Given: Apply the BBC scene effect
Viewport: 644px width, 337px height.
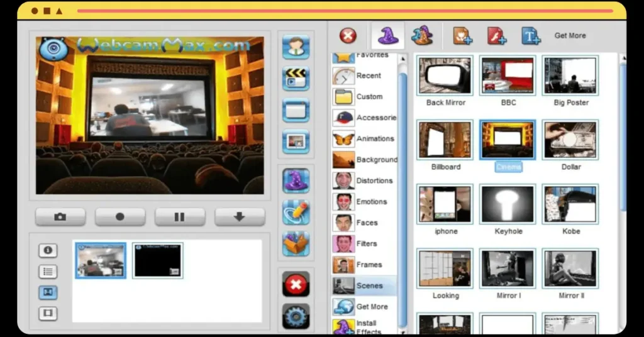Looking at the screenshot, I should [508, 75].
